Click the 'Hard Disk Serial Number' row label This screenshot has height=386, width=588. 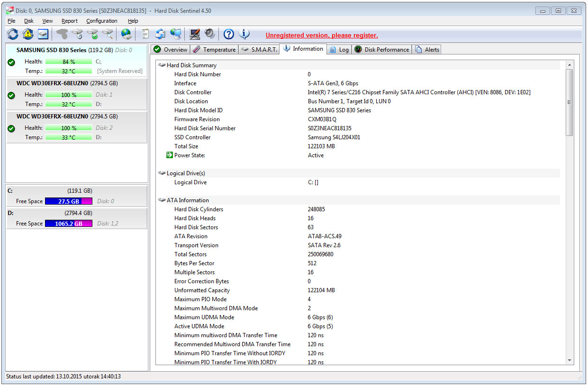tap(205, 128)
